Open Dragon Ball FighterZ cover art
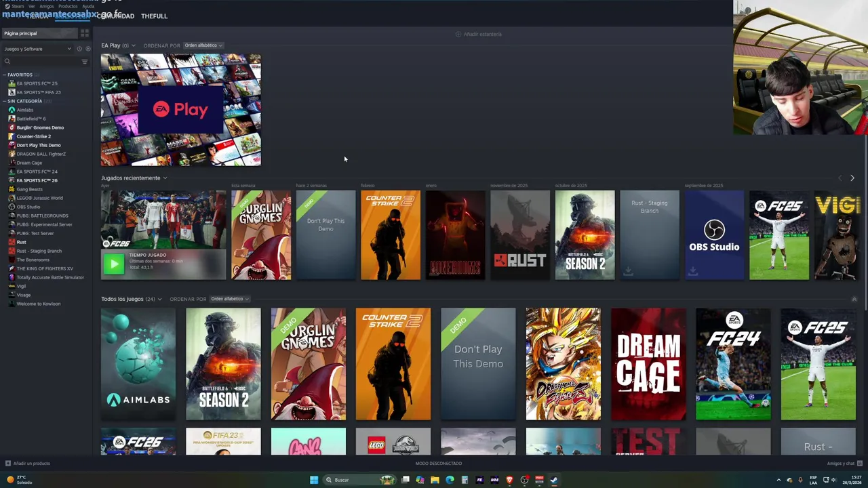868x488 pixels. coord(563,364)
